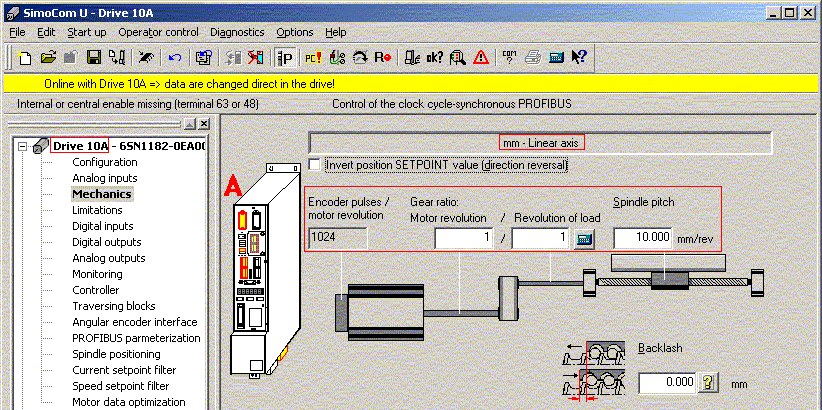Open the Edit menu
The width and height of the screenshot is (822, 410).
tap(46, 33)
